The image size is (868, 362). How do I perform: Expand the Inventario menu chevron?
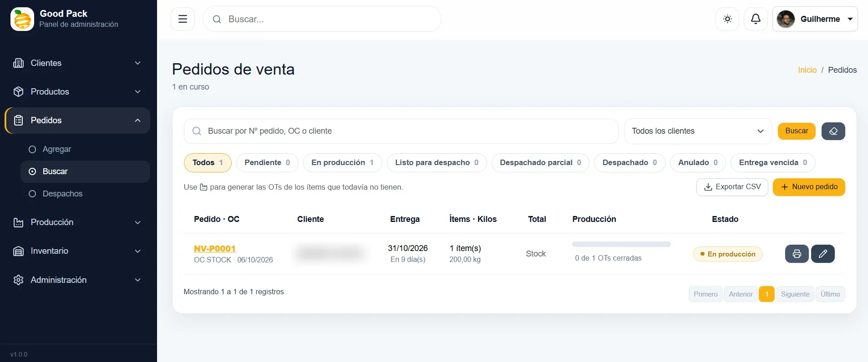[137, 251]
